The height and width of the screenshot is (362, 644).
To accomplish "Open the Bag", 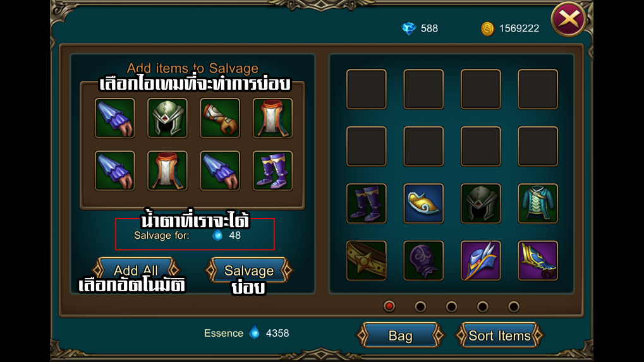I will [x=401, y=335].
